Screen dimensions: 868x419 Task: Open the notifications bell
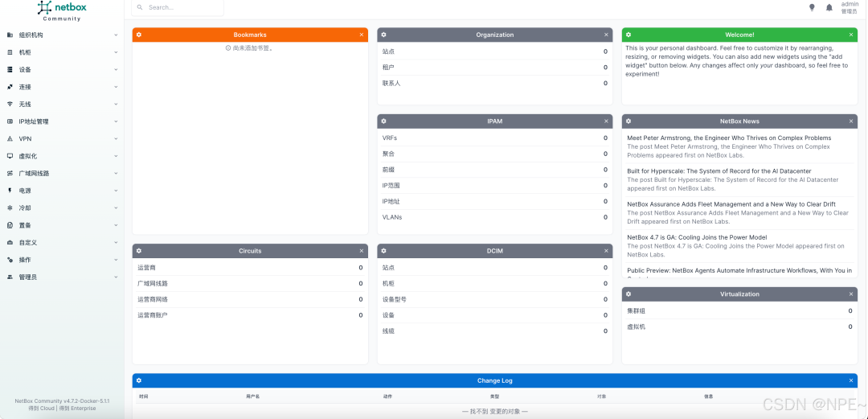829,8
